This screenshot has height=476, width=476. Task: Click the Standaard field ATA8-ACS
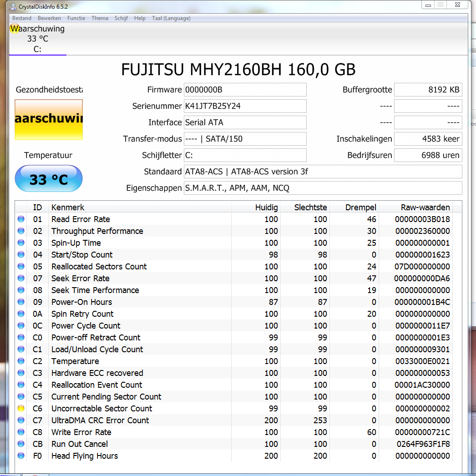(323, 172)
